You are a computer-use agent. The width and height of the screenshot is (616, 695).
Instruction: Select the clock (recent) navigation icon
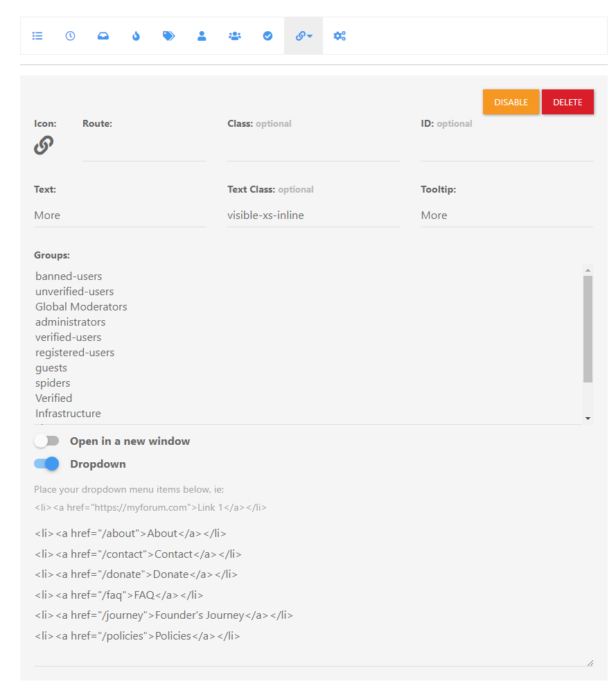tap(70, 36)
